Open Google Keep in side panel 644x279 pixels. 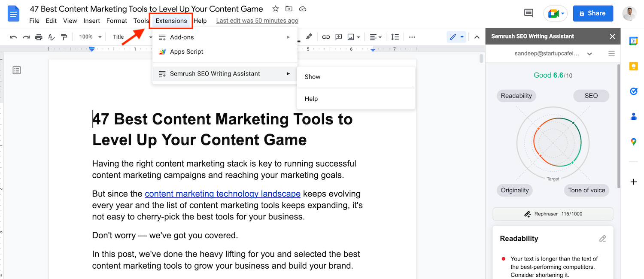[x=633, y=66]
